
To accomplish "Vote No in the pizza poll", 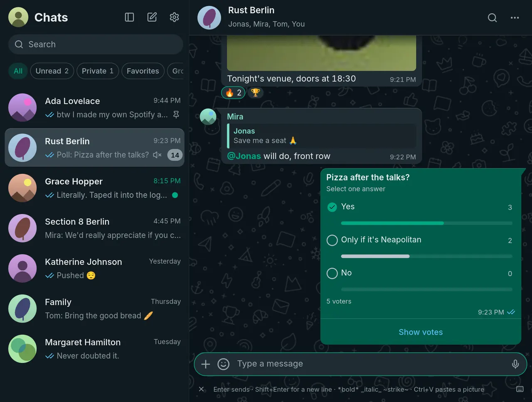I will click(332, 273).
